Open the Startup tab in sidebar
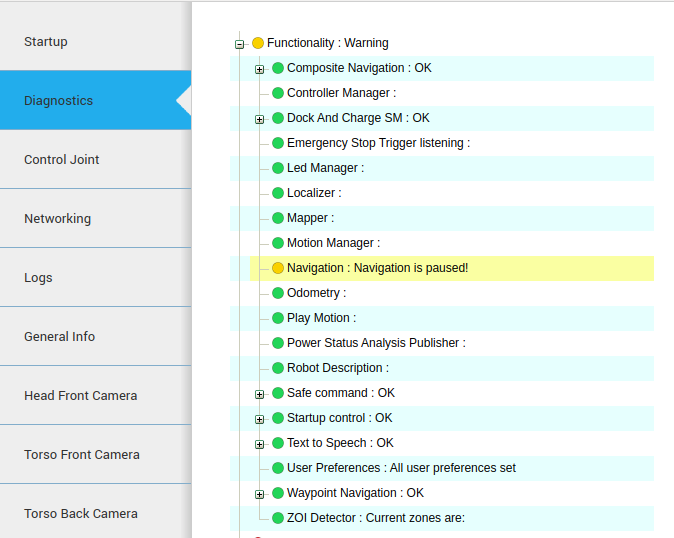 pyautogui.click(x=95, y=42)
